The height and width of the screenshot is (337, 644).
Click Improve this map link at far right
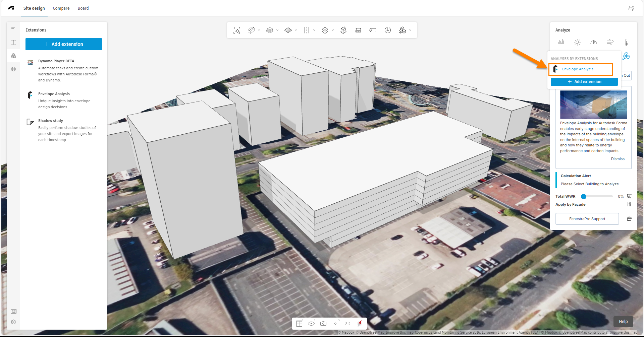pos(623,333)
